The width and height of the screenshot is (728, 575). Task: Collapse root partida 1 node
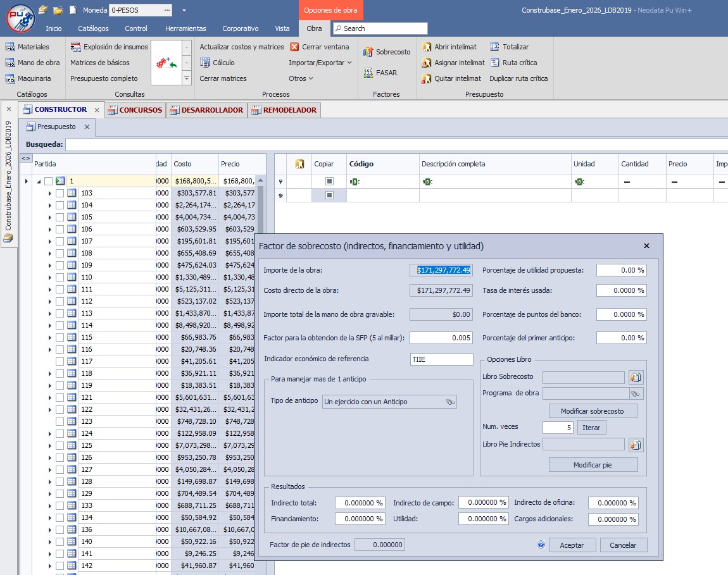pyautogui.click(x=39, y=182)
